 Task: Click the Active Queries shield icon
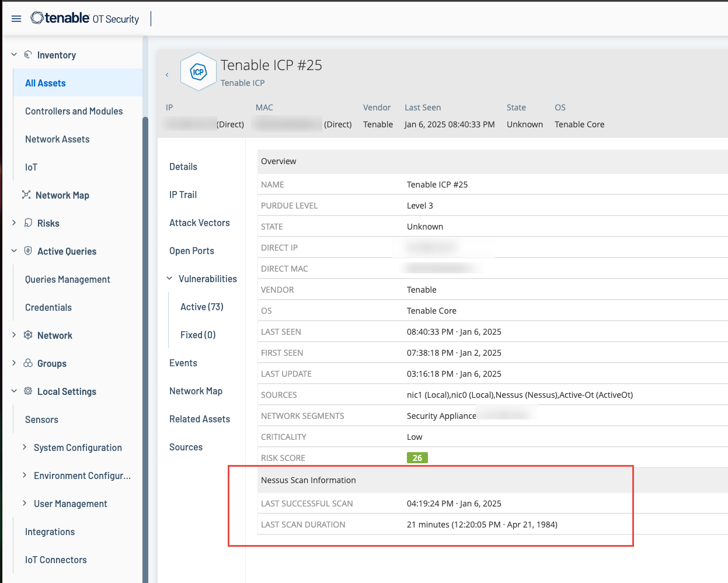click(x=28, y=251)
